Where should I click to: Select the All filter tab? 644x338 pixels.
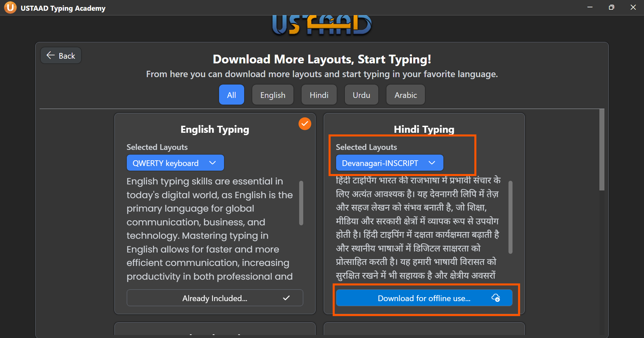pos(231,95)
